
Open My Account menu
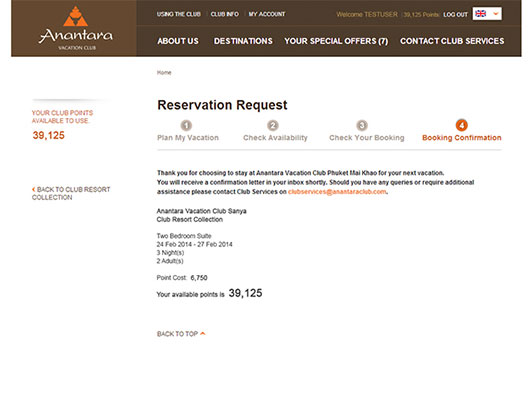coord(267,14)
